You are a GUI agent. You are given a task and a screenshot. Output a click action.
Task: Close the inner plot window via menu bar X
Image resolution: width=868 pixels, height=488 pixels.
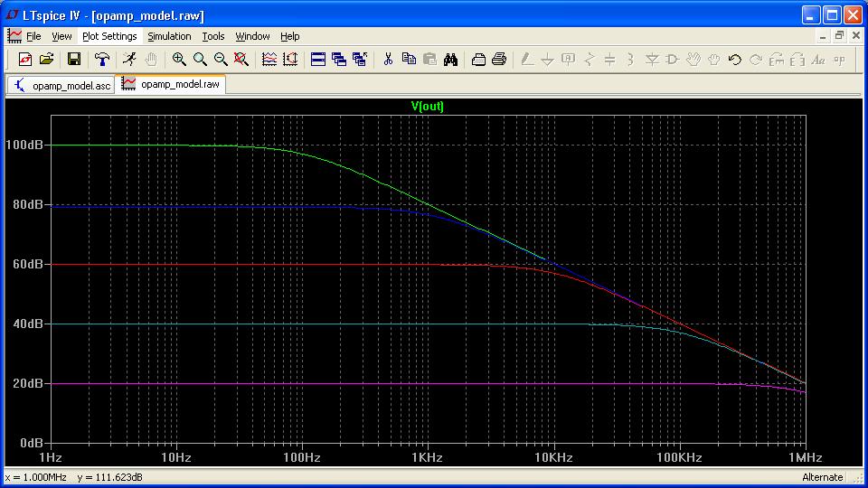pyautogui.click(x=856, y=36)
